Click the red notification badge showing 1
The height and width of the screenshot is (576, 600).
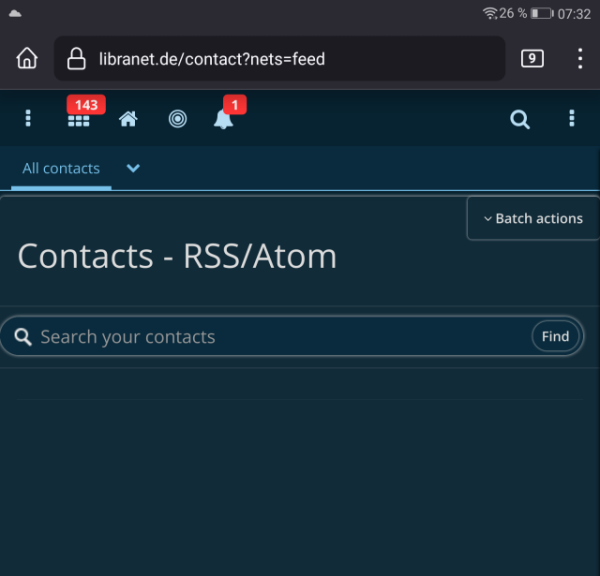click(x=235, y=104)
